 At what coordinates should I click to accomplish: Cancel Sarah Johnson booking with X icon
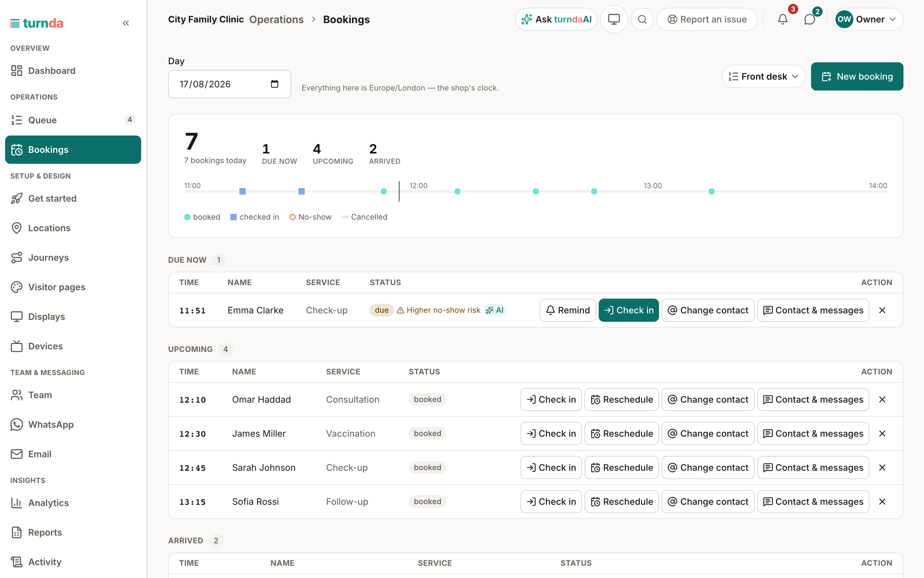coord(882,468)
